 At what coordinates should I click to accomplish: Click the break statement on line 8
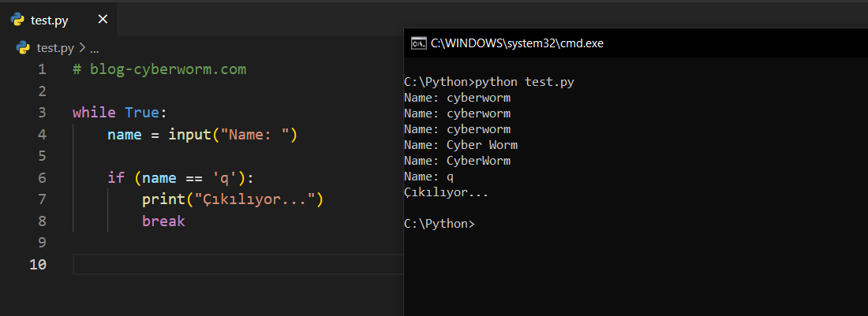pyautogui.click(x=163, y=221)
